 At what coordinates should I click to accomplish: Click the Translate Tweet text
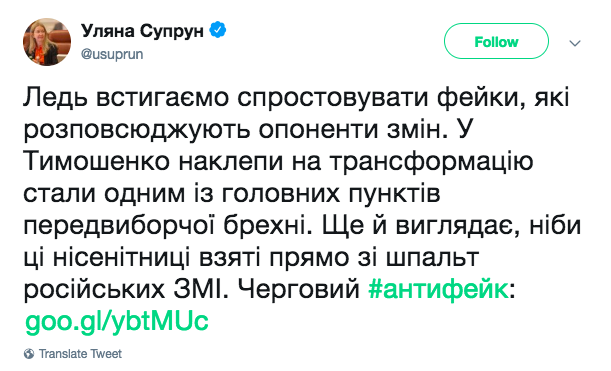80,354
